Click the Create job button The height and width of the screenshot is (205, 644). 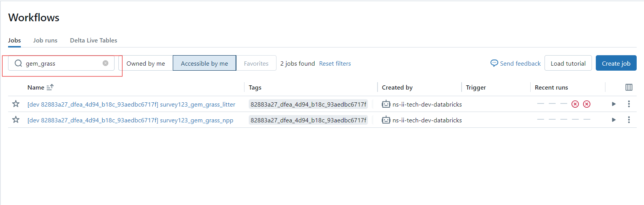tap(616, 63)
